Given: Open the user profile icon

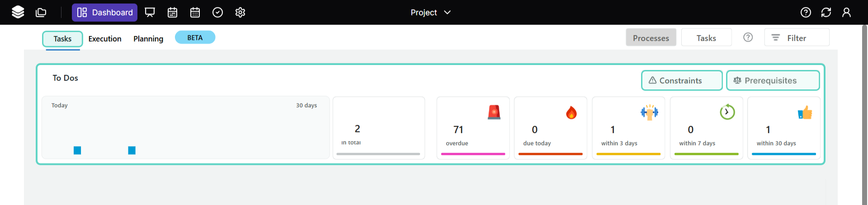Looking at the screenshot, I should point(846,12).
